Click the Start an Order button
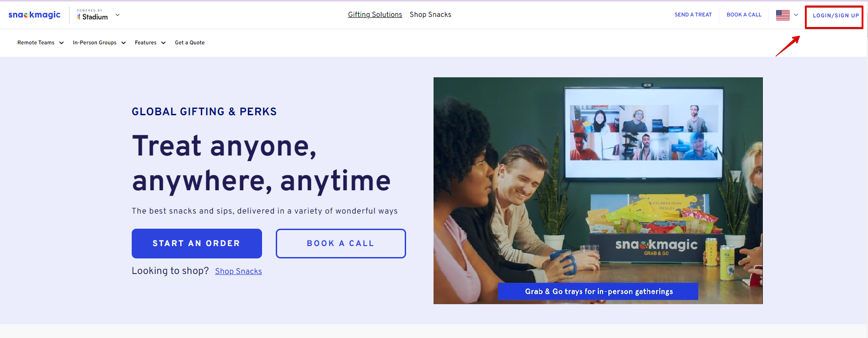This screenshot has height=338, width=868. [197, 243]
